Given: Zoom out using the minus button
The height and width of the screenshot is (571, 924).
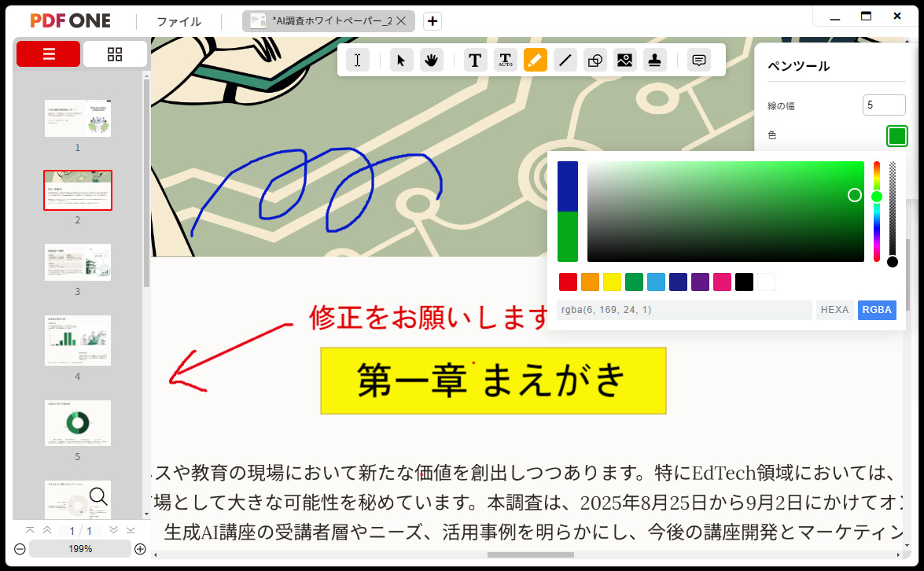Looking at the screenshot, I should coord(18,549).
